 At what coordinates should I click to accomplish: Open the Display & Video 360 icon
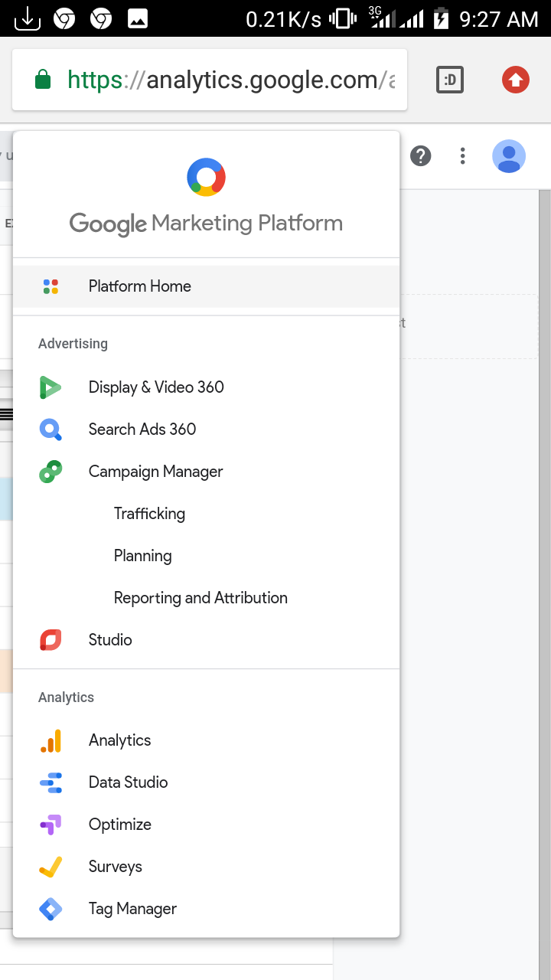[51, 387]
